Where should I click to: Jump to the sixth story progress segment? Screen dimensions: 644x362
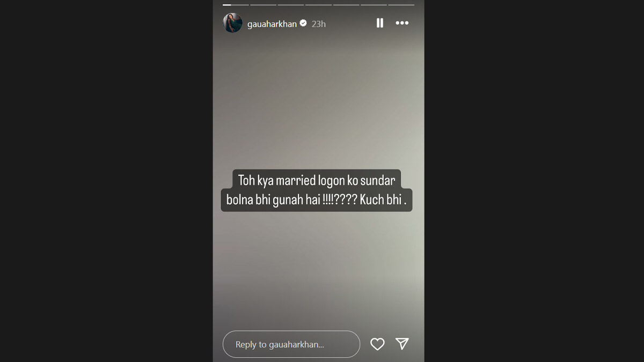click(374, 5)
